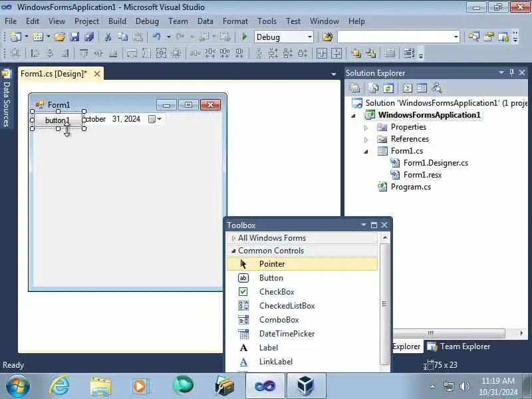Screen dimensions: 532x399
Task: Open the Format menu
Action: [235, 21]
